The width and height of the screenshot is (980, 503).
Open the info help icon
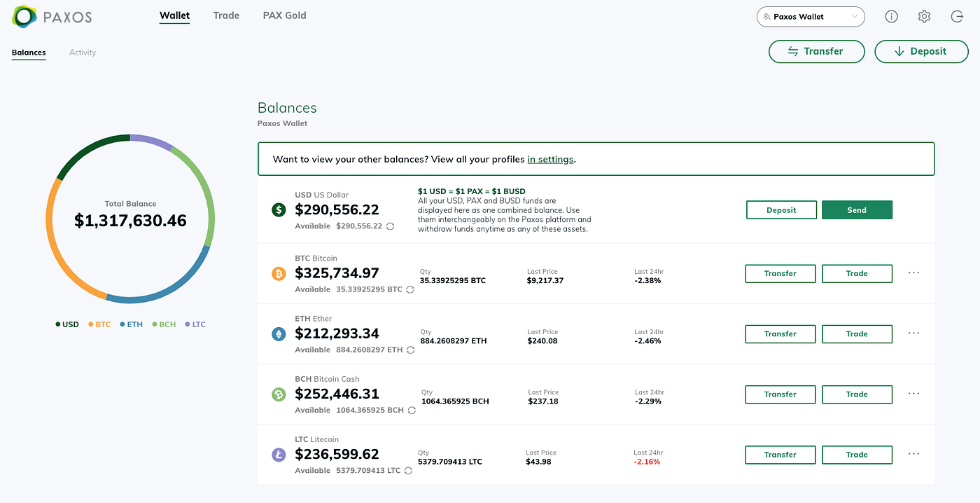[891, 16]
